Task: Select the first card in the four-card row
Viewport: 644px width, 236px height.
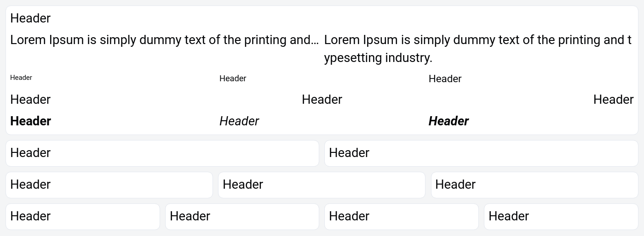Action: point(83,217)
